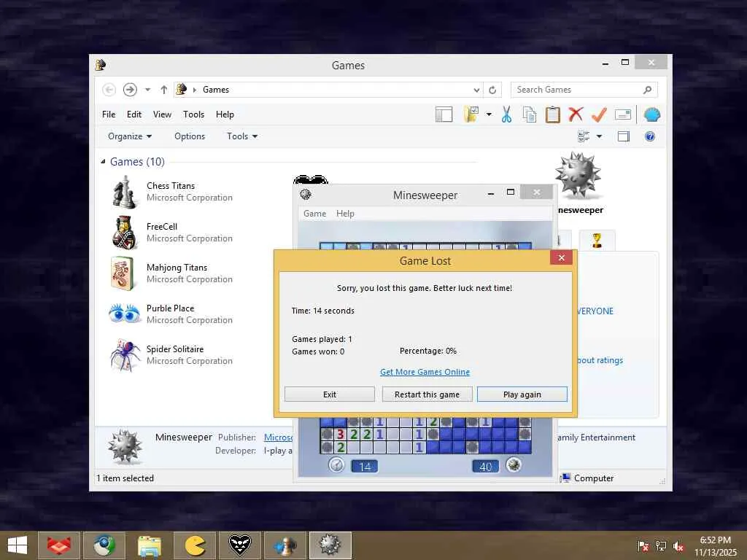Open the File Explorer taskbar icon
747x560 pixels.
[150, 545]
